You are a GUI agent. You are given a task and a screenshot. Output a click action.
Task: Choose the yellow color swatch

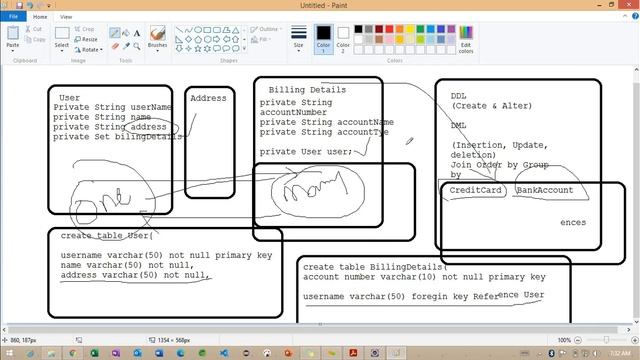click(410, 29)
